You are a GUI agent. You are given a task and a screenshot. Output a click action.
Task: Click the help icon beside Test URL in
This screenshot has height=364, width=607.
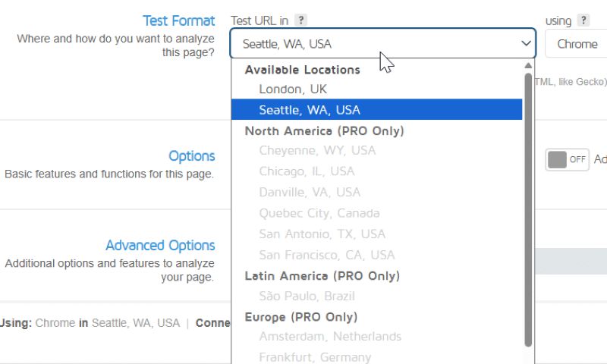(301, 20)
